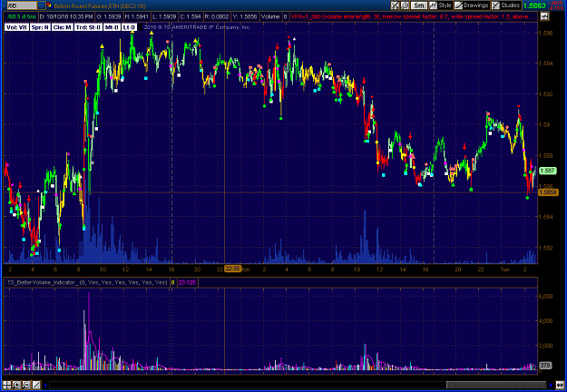Screen dimensions: 567x392
Task: Click the symbol input field /6B
Action: click(22, 5)
